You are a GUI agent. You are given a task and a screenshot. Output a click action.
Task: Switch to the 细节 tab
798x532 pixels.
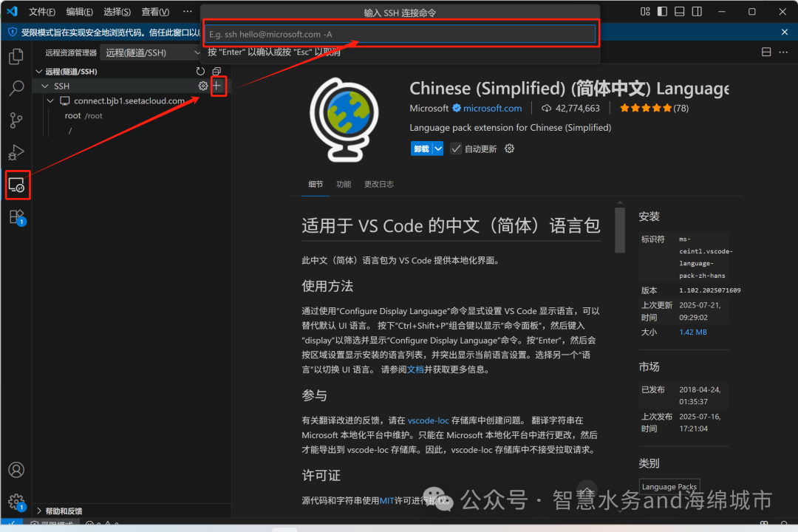316,184
